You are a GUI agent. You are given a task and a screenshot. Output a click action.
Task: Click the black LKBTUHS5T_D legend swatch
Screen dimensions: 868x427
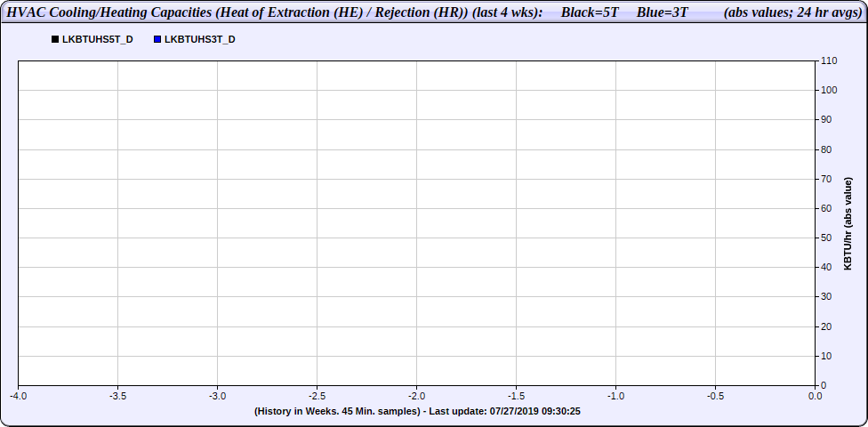[x=54, y=40]
